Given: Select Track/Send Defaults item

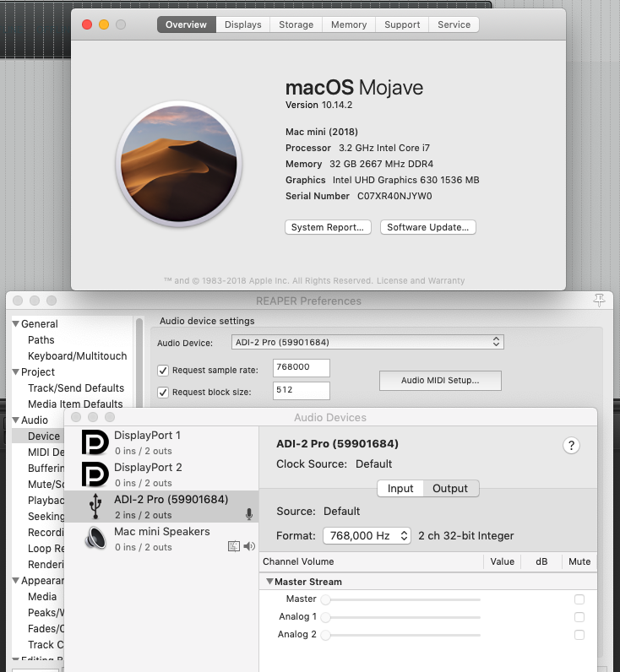Looking at the screenshot, I should point(76,387).
